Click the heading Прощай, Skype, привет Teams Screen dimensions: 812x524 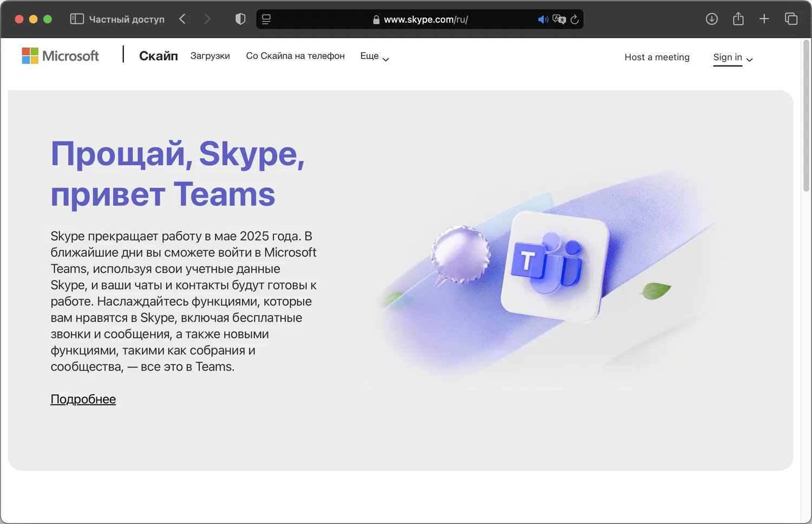coord(178,174)
